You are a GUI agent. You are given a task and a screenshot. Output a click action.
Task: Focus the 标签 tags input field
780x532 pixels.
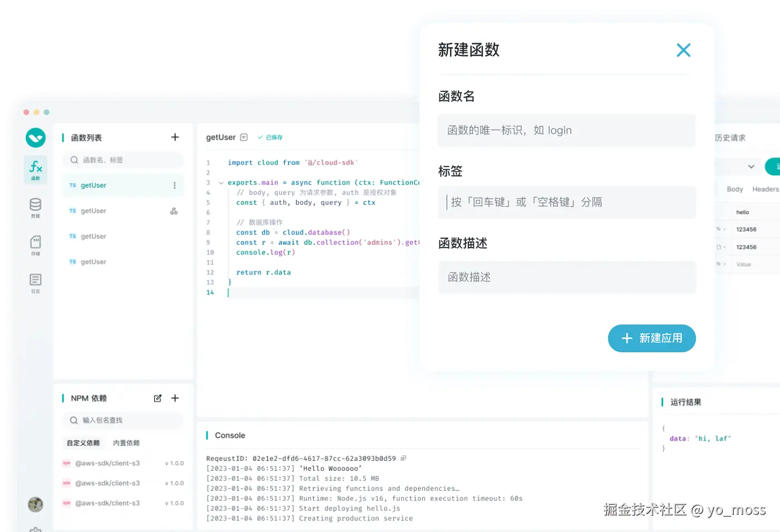[566, 202]
